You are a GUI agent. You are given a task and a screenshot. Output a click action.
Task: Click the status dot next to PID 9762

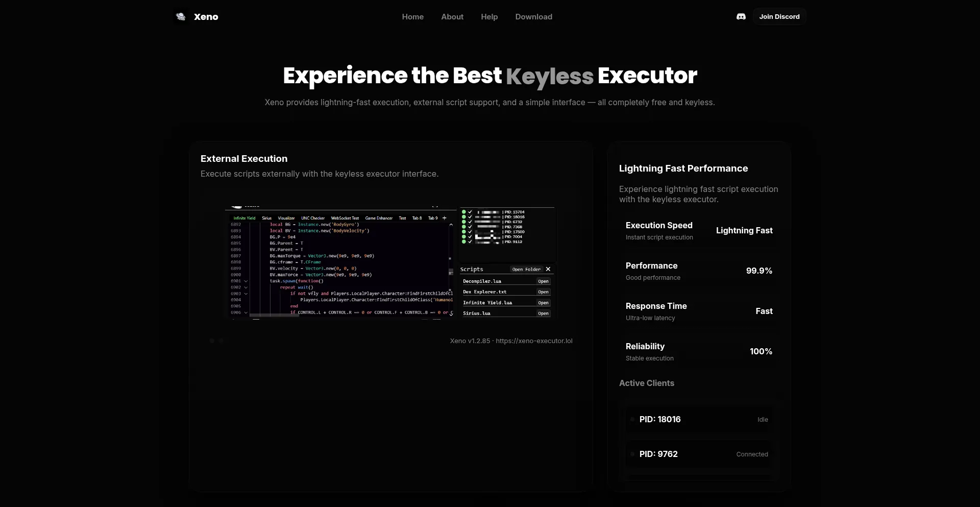click(633, 454)
